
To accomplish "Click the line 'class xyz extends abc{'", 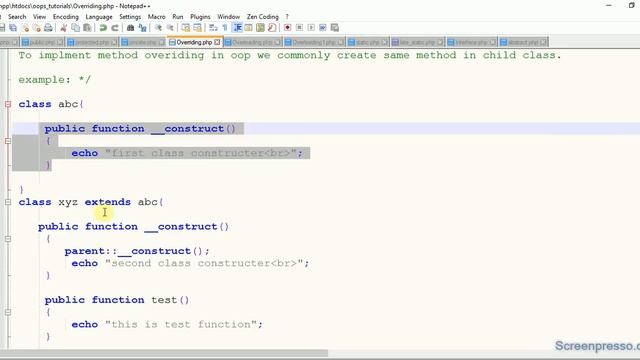I will coord(91,202).
